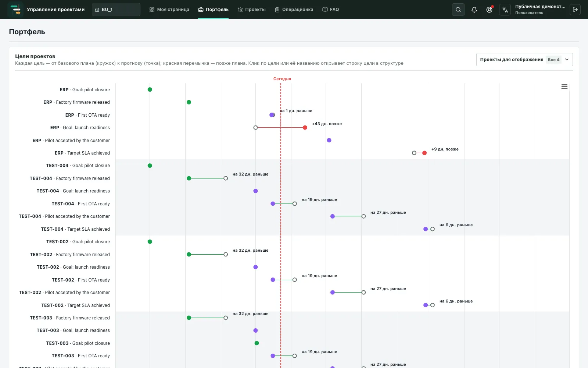
Task: Open the Публичная демонстрация user profile
Action: 540,10
